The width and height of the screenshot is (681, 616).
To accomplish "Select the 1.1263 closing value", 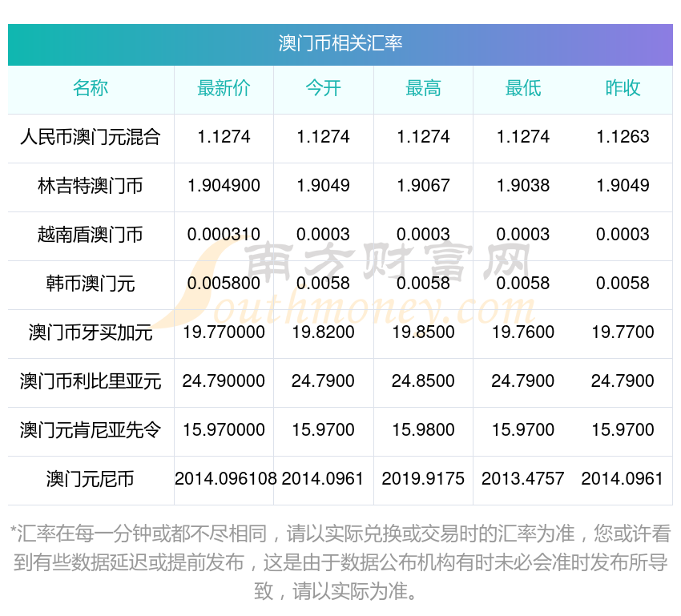I will (623, 137).
